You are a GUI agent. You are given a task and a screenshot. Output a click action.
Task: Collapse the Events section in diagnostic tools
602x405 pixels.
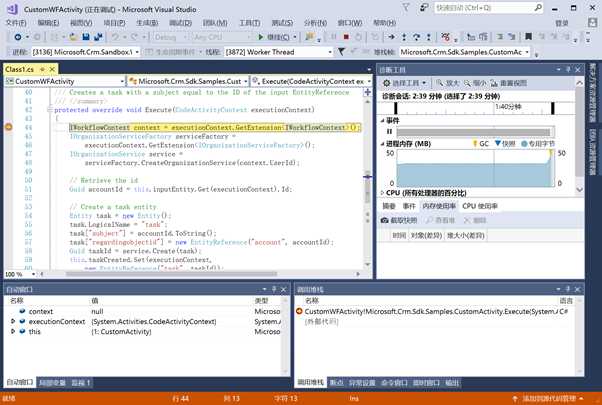[382, 121]
